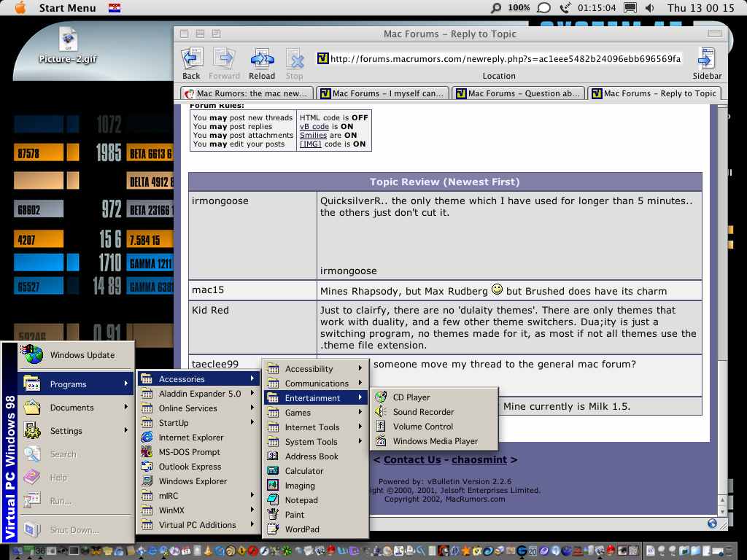This screenshot has width=747, height=560.
Task: Click the Back toolbar icon
Action: coord(192,63)
